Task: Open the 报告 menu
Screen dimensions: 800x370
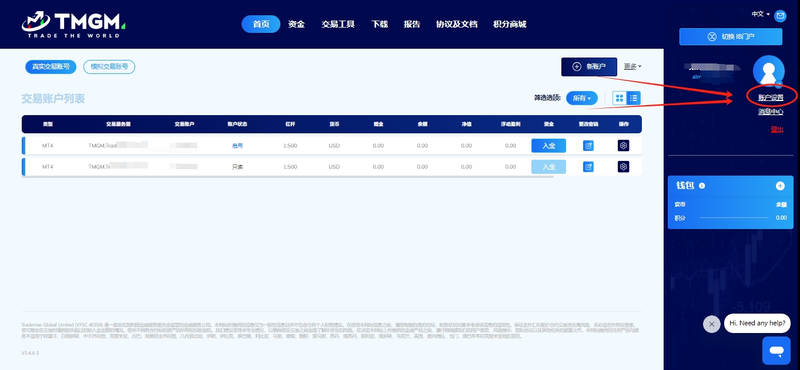Action: pyautogui.click(x=412, y=24)
